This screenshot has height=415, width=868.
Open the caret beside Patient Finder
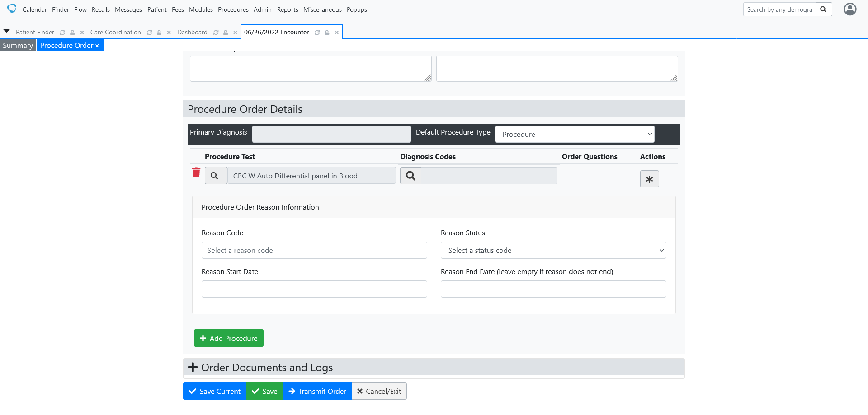7,31
